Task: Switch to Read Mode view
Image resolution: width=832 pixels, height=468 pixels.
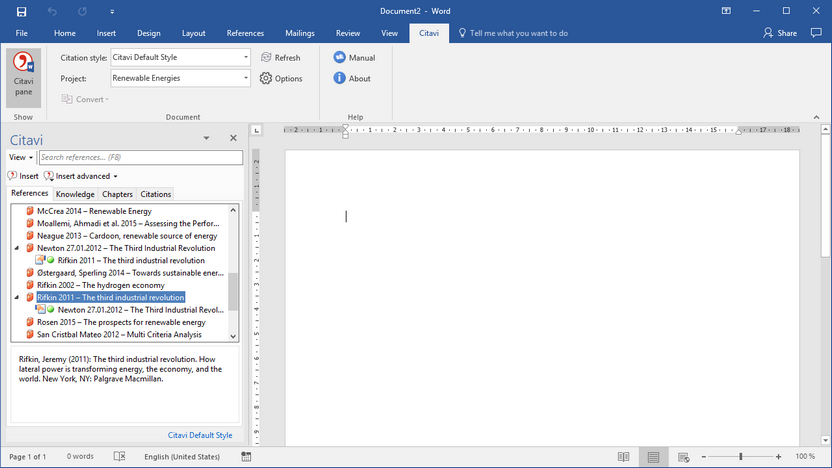Action: (x=623, y=457)
